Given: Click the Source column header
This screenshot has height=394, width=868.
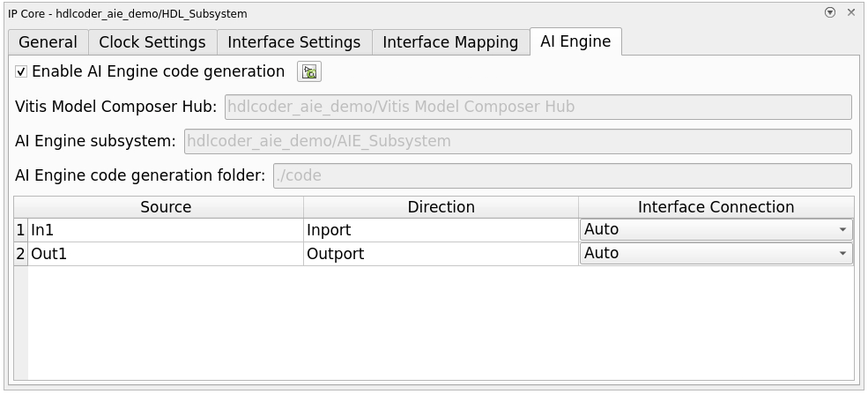Looking at the screenshot, I should (x=166, y=207).
